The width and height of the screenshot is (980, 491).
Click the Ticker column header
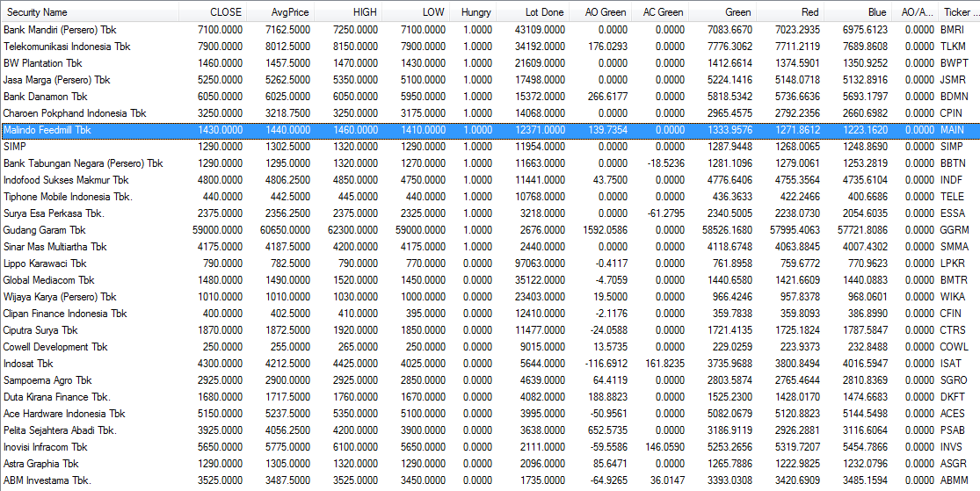pyautogui.click(x=958, y=12)
